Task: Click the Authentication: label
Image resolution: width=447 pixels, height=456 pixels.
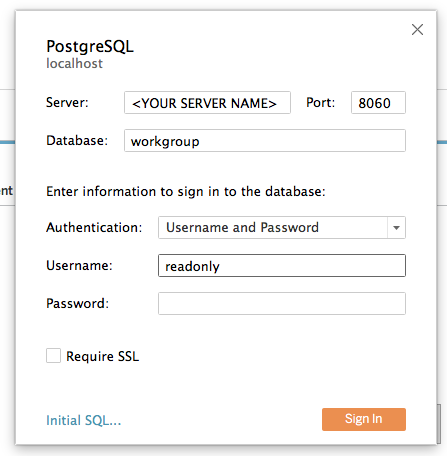Action: [x=94, y=227]
